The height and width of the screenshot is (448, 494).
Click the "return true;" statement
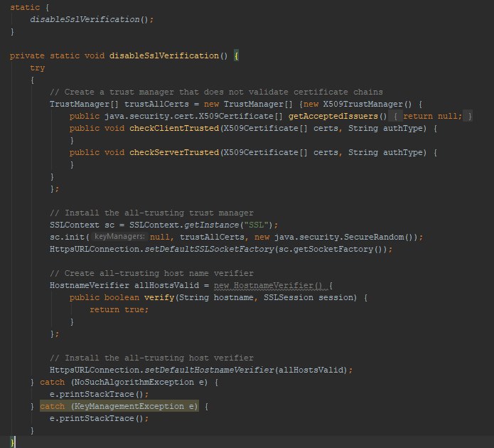(119, 310)
